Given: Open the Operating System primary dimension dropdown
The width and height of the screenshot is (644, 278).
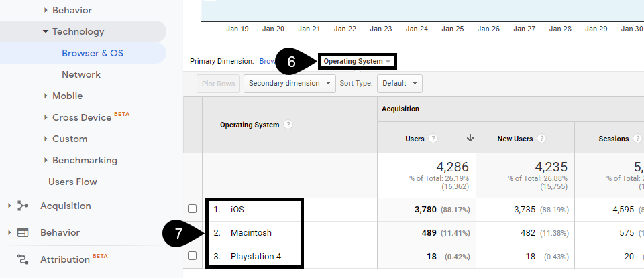Looking at the screenshot, I should point(357,62).
